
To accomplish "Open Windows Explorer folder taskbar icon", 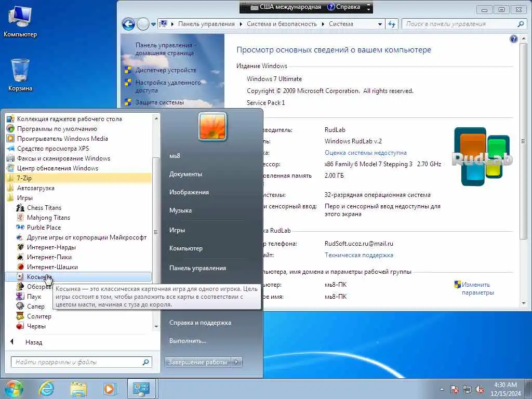I will [x=78, y=389].
